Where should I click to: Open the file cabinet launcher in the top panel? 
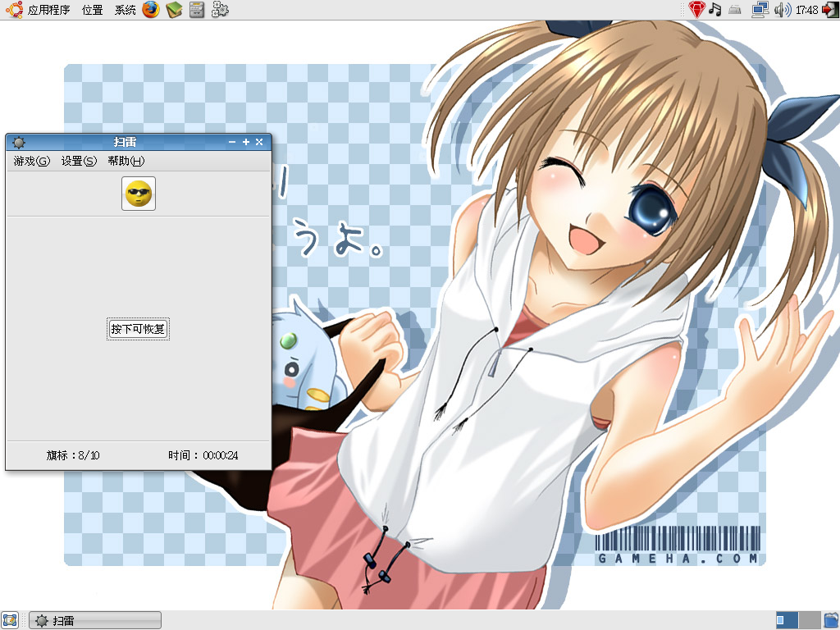pyautogui.click(x=197, y=10)
